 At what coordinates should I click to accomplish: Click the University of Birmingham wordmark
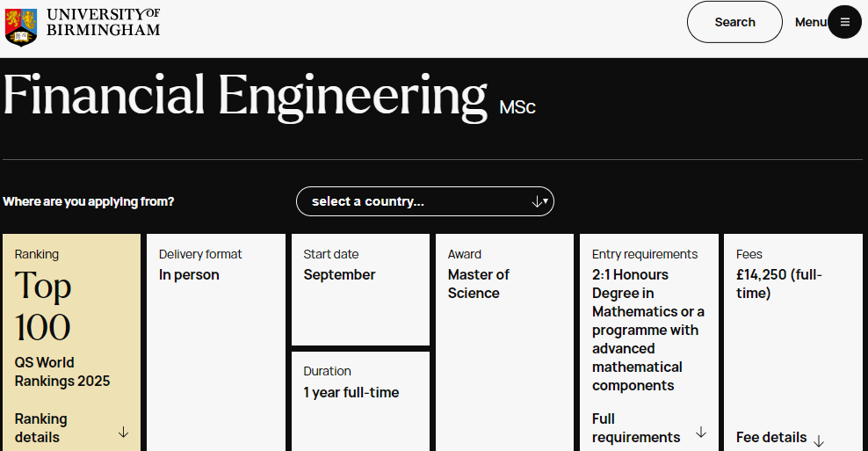[103, 22]
